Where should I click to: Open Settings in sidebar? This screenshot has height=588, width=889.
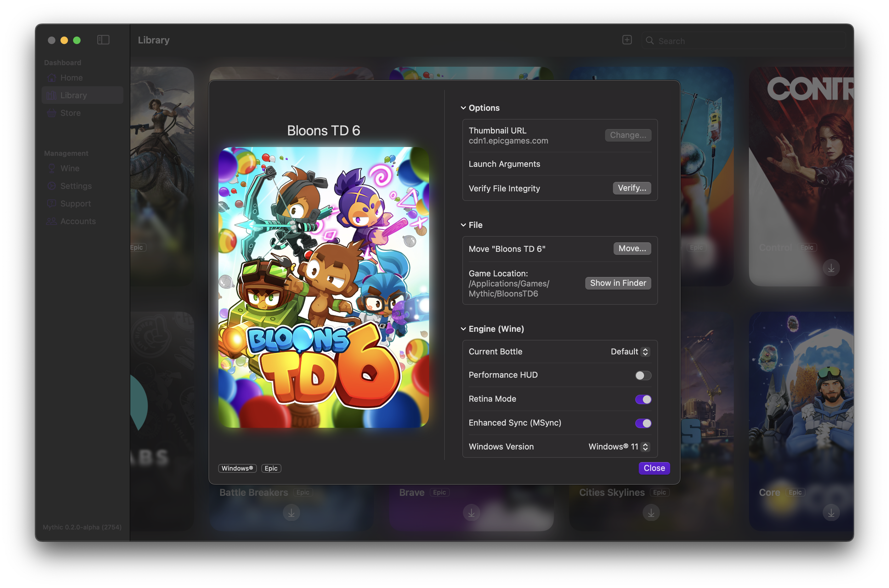[x=82, y=186]
